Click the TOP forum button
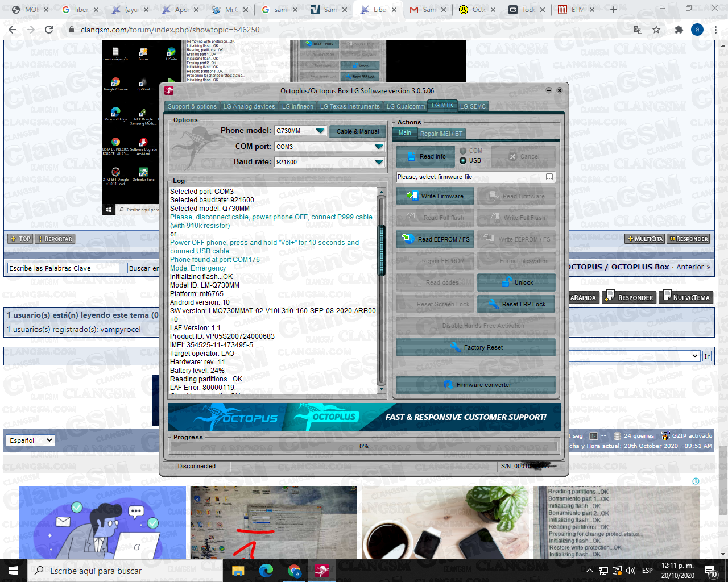This screenshot has width=728, height=582. 20,239
